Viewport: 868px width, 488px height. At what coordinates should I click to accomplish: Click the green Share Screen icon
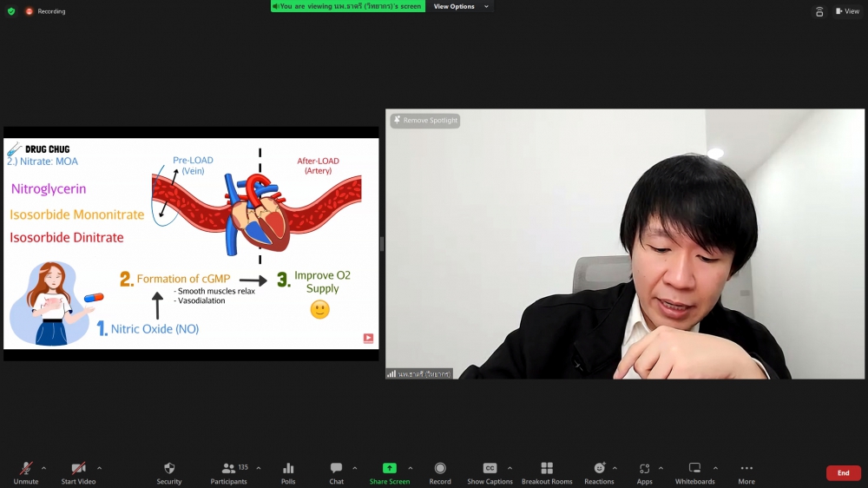(389, 469)
